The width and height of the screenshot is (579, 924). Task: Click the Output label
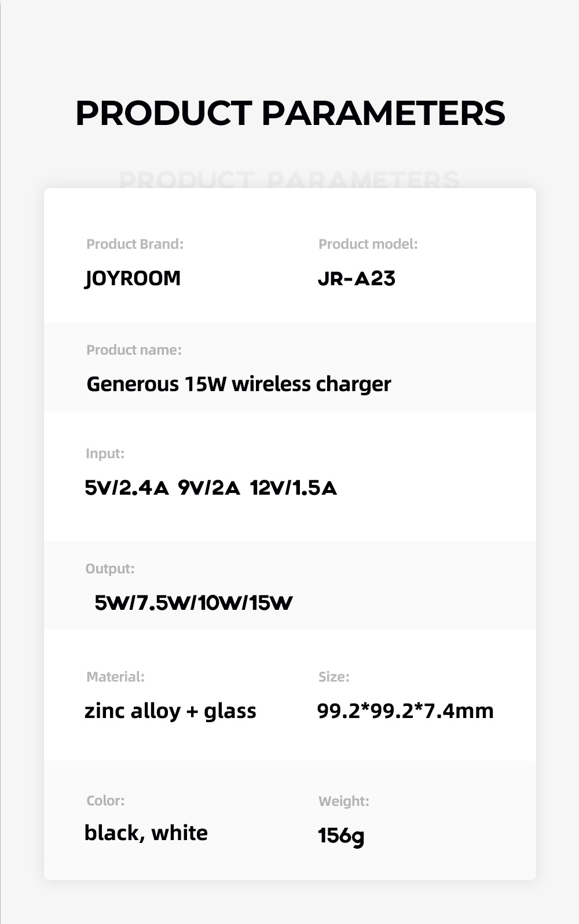(109, 569)
